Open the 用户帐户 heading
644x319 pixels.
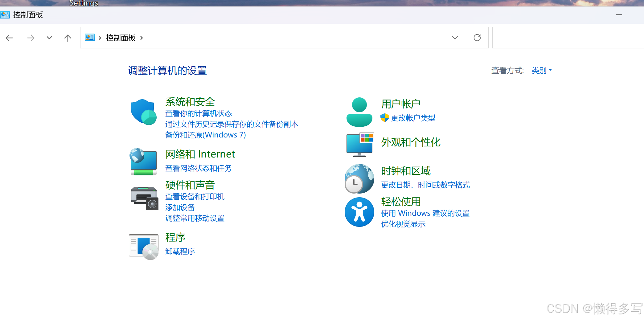pyautogui.click(x=401, y=104)
